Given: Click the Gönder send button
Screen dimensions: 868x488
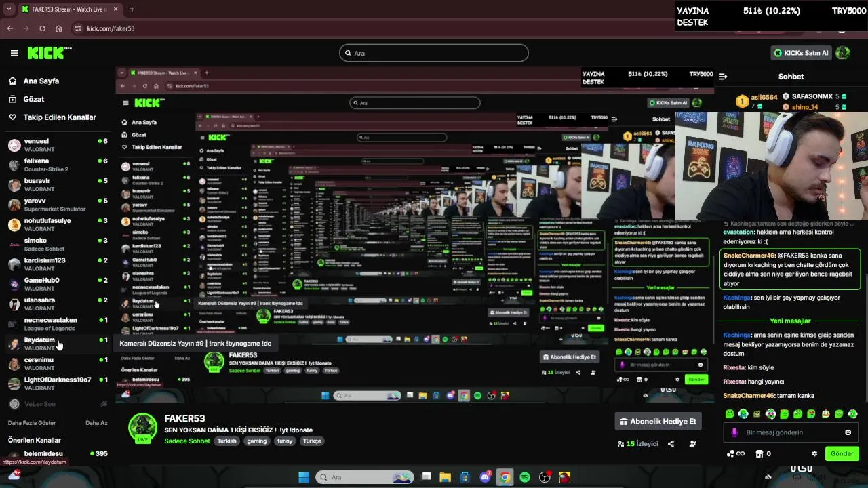Looking at the screenshot, I should click(x=842, y=453).
